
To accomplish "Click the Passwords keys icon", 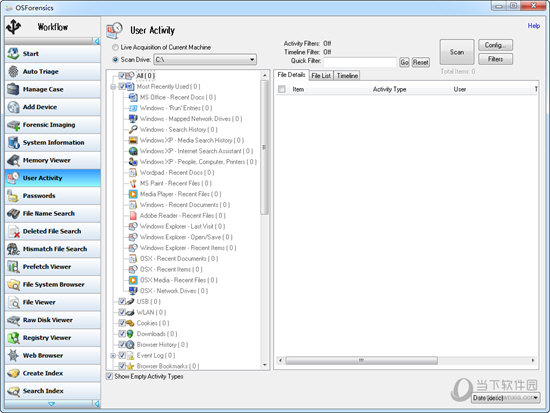I will coord(13,196).
